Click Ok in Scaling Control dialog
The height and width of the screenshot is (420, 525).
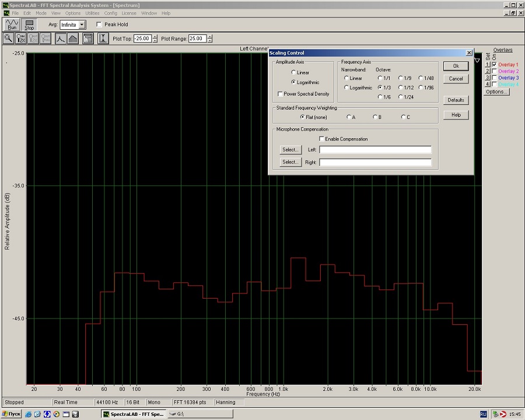(456, 66)
